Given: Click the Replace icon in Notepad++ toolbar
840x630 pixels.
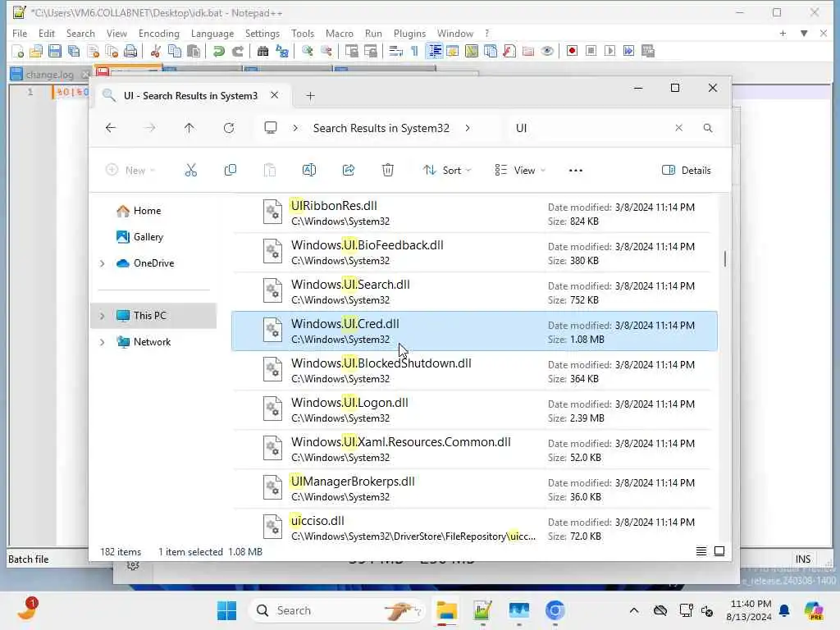Looking at the screenshot, I should pyautogui.click(x=282, y=52).
